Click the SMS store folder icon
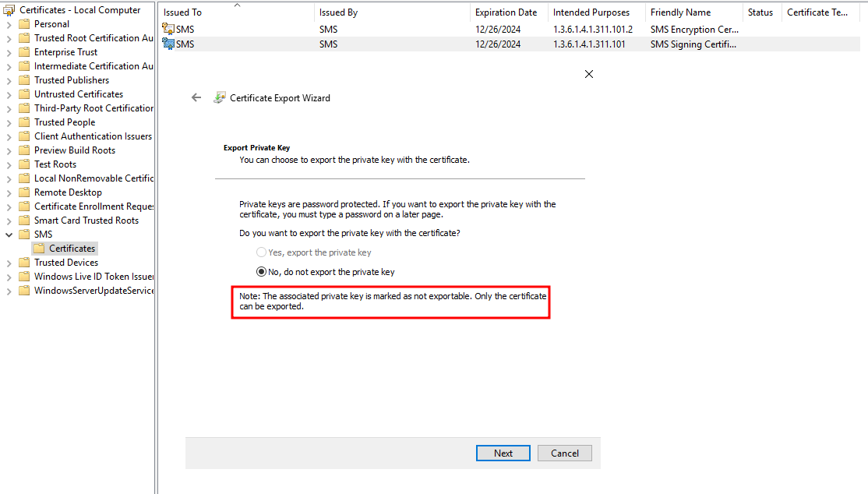The height and width of the screenshot is (494, 868). [x=24, y=235]
